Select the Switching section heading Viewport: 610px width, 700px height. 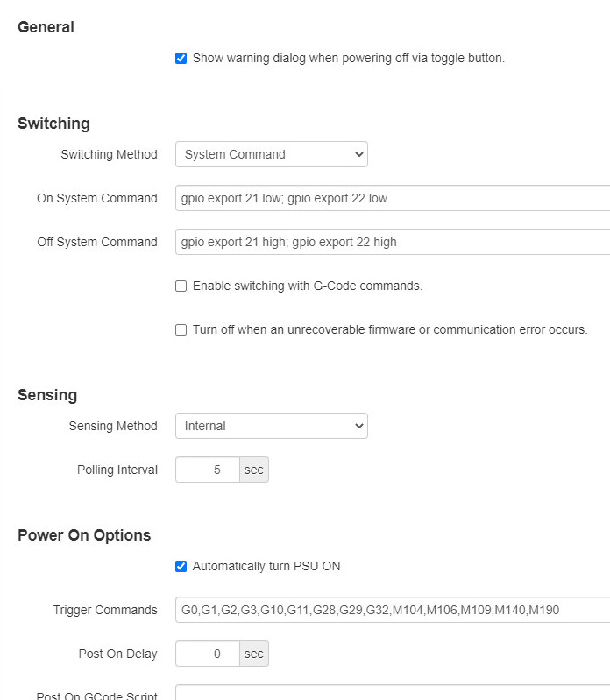pos(53,124)
